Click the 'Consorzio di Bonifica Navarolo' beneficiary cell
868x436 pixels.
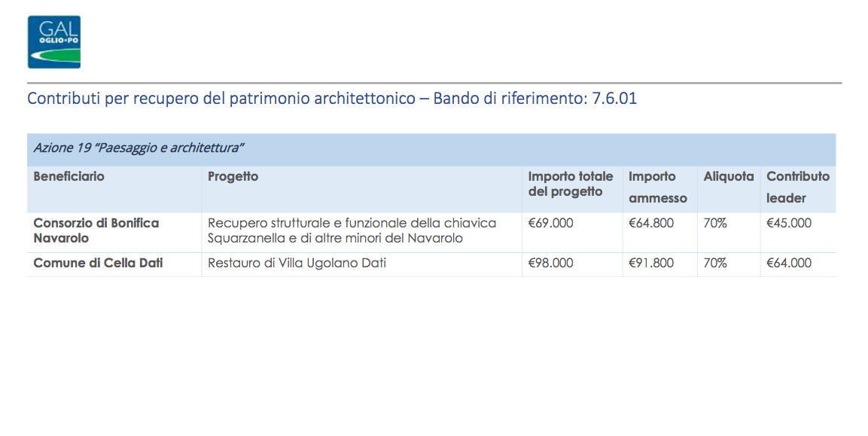coord(96,230)
